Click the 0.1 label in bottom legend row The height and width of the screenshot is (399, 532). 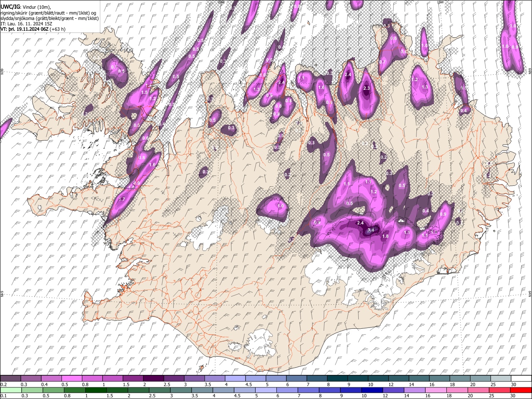(x=3, y=396)
